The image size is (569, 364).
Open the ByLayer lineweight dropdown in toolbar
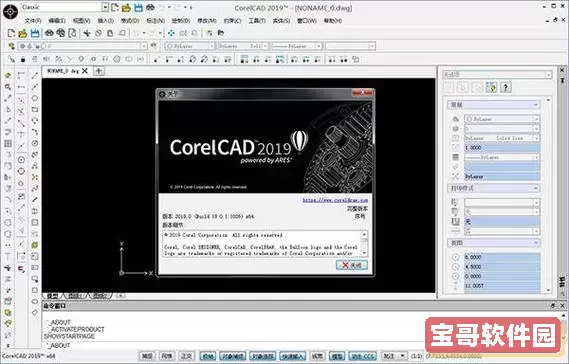319,46
